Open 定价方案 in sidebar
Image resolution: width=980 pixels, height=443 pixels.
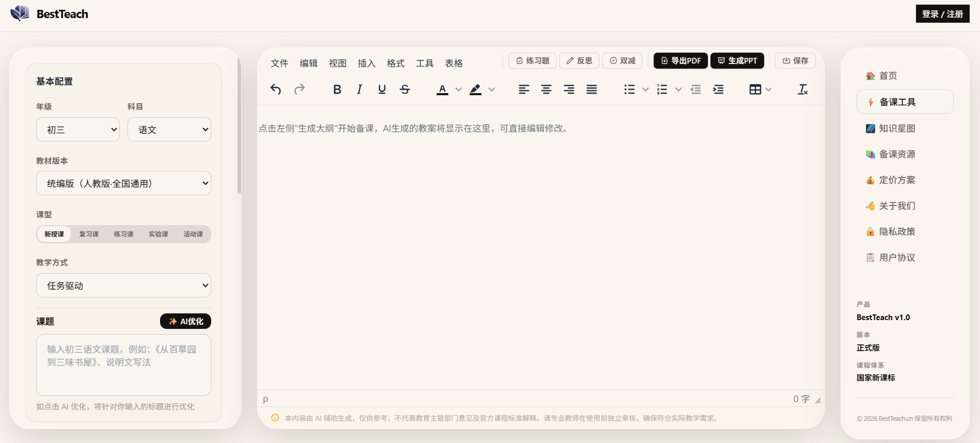905,180
